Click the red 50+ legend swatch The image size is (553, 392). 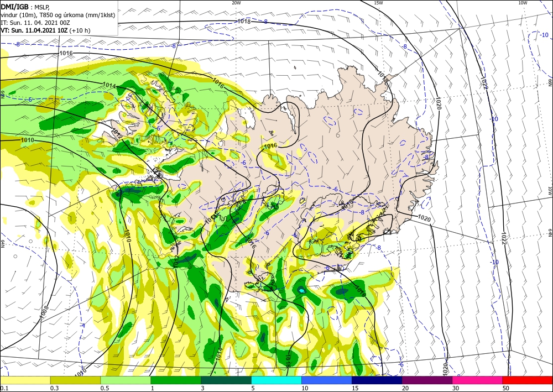point(528,380)
